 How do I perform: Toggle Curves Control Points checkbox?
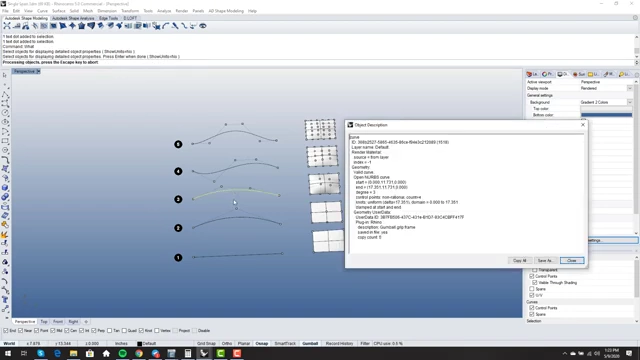click(531, 308)
